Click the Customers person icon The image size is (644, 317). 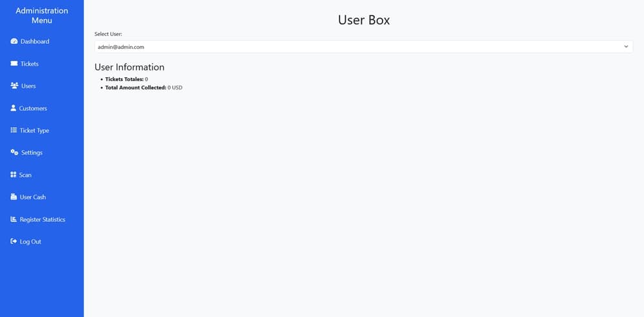coord(14,108)
